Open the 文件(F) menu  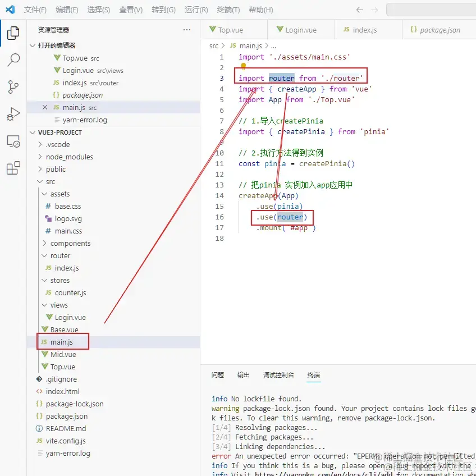pos(35,10)
